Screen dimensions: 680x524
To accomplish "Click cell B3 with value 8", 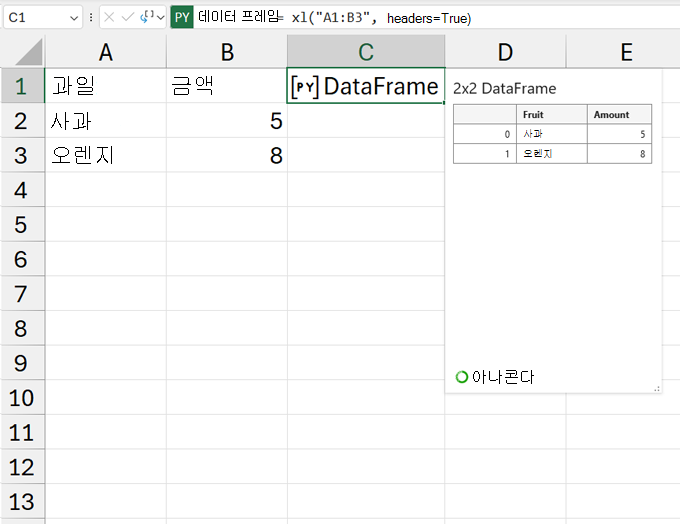I will click(x=227, y=155).
